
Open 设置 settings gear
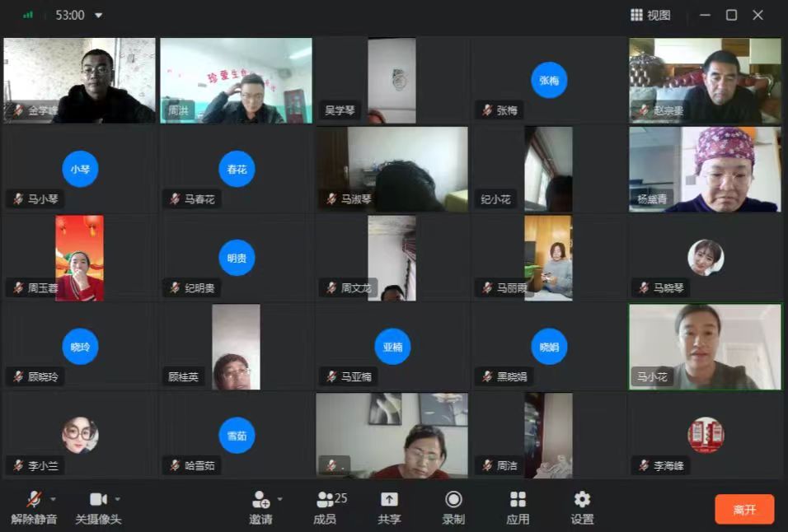tap(582, 506)
